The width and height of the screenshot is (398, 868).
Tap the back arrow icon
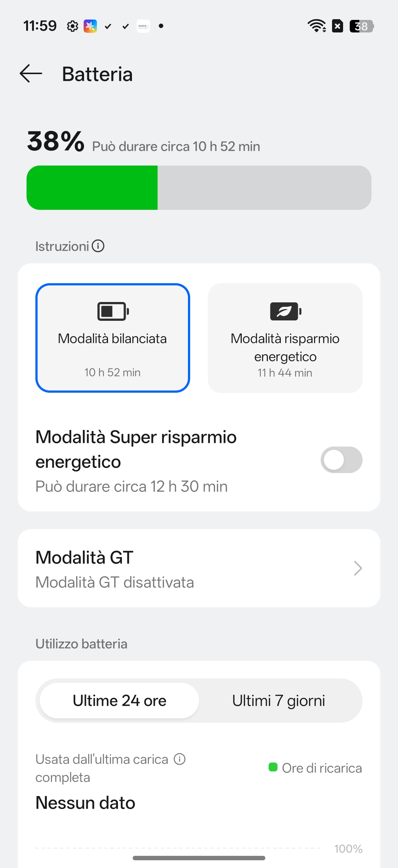coord(31,73)
